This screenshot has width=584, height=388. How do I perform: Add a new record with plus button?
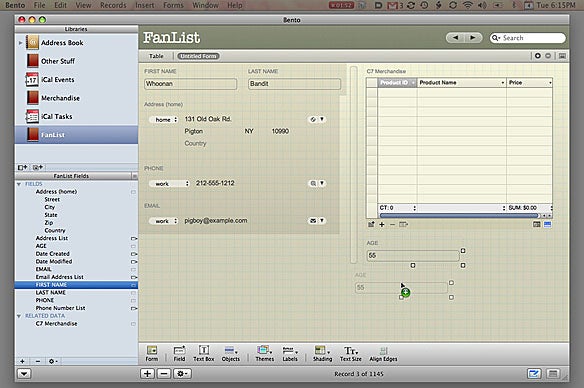coord(147,373)
